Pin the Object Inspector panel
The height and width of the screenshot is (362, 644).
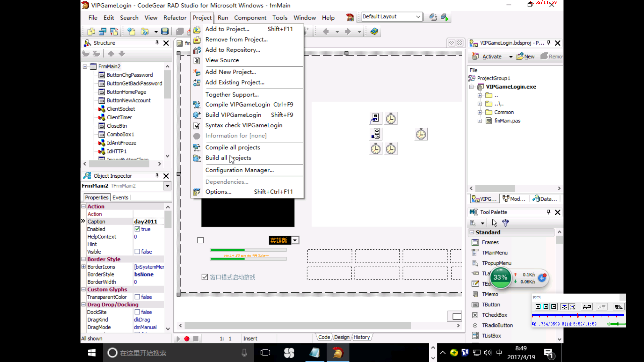(x=157, y=176)
